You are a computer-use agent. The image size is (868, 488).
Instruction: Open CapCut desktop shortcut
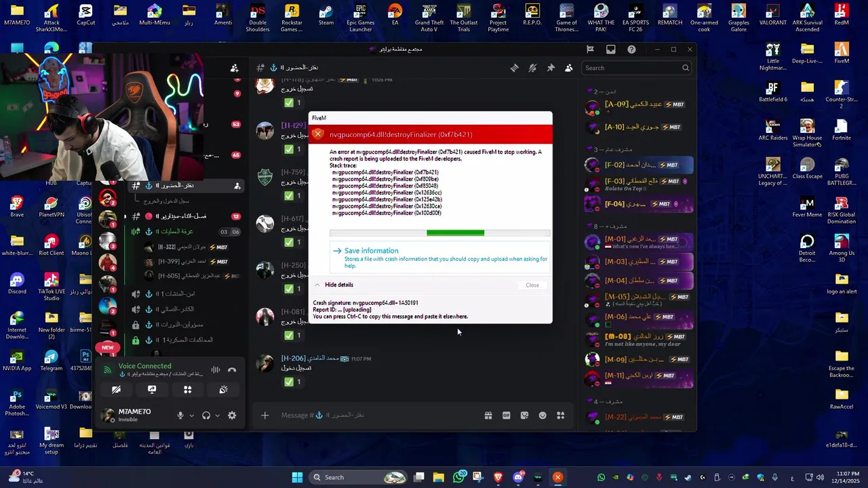point(86,15)
